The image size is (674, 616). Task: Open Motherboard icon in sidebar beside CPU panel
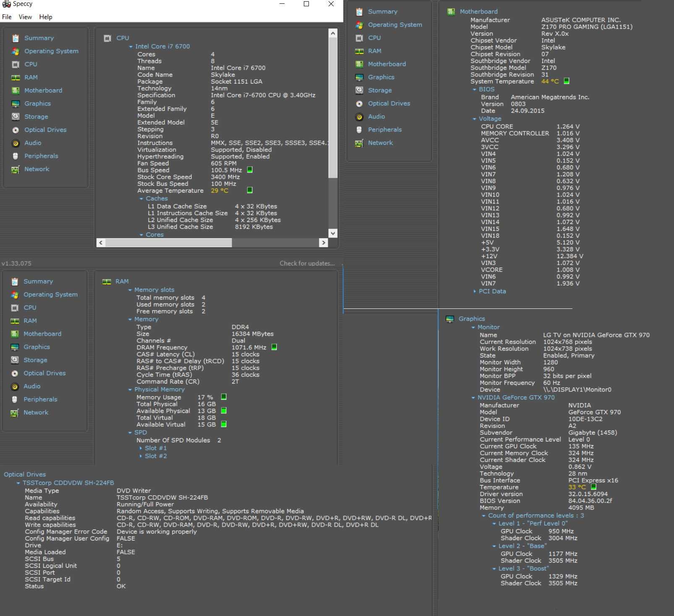(16, 91)
